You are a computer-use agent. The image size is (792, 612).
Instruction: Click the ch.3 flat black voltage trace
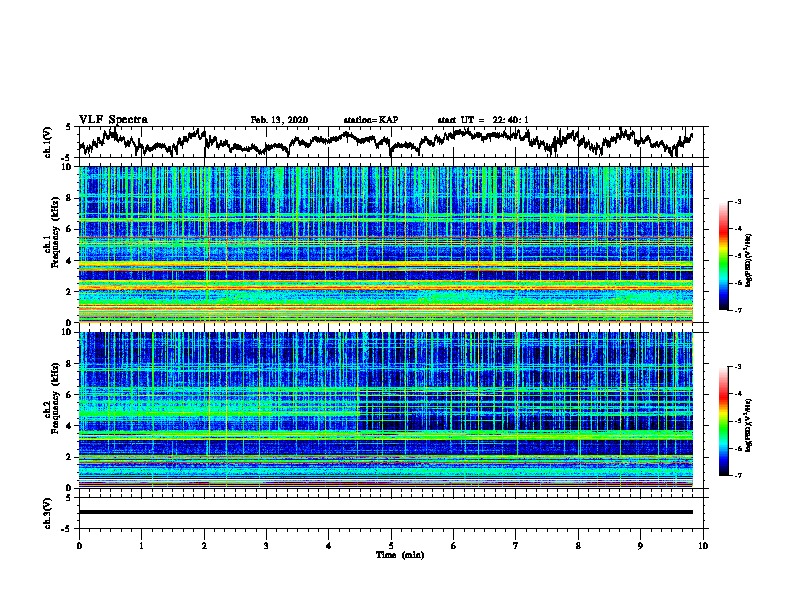[x=385, y=512]
